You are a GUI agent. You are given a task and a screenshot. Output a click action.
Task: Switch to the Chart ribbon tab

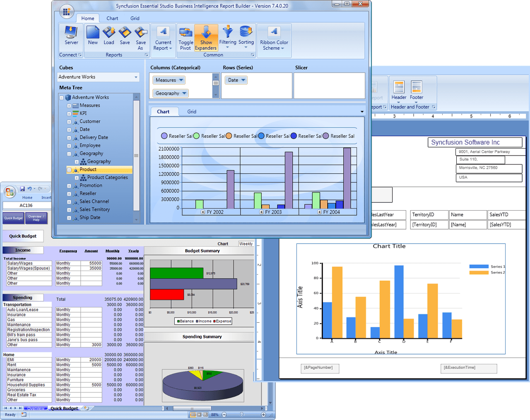click(112, 18)
